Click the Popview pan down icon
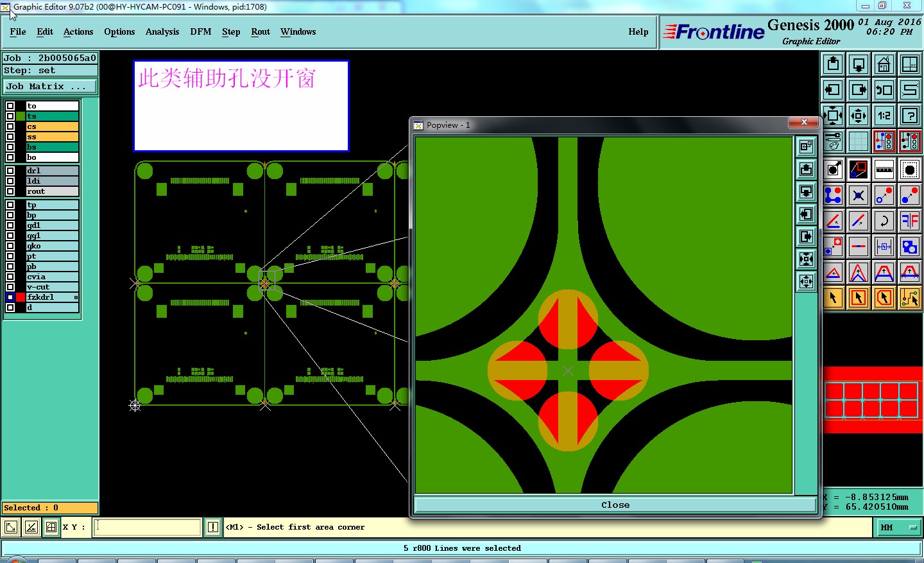This screenshot has height=563, width=924. 807,192
